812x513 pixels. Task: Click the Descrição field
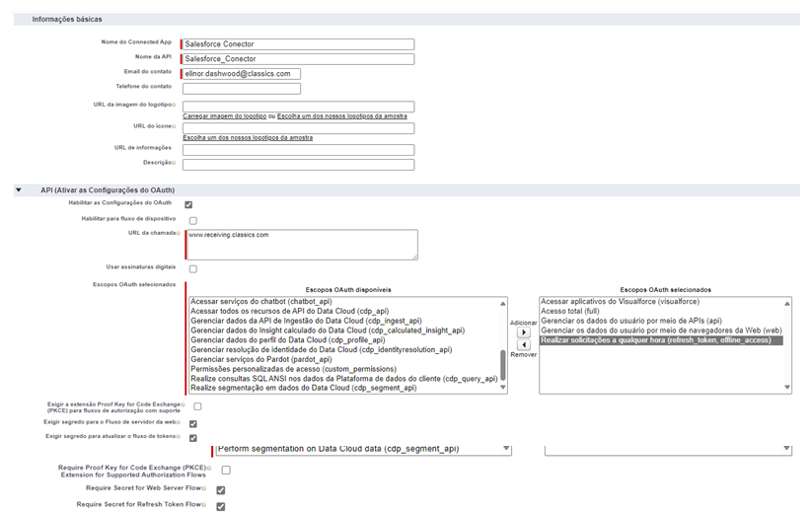pos(298,165)
